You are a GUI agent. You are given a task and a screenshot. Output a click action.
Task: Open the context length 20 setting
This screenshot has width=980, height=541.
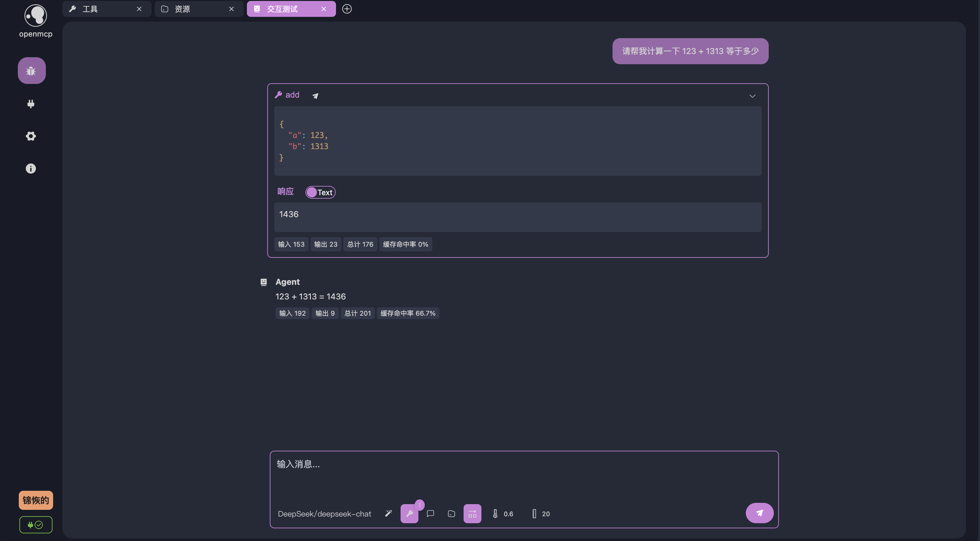(541, 514)
